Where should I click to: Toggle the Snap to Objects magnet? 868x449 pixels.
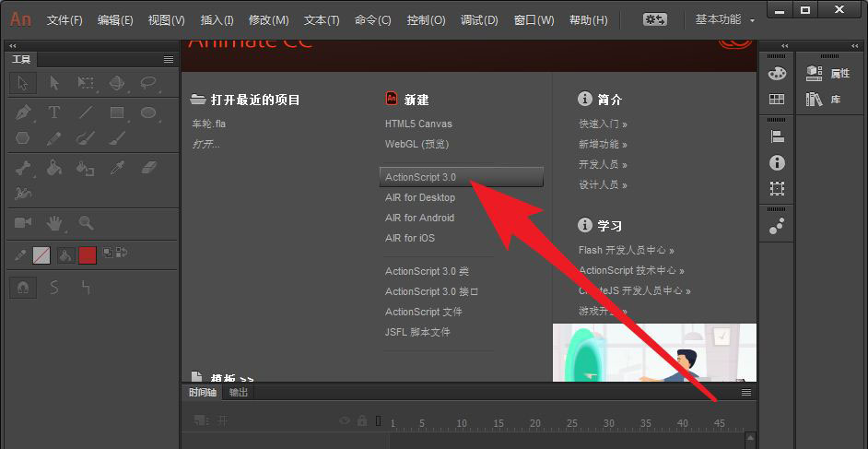[23, 288]
